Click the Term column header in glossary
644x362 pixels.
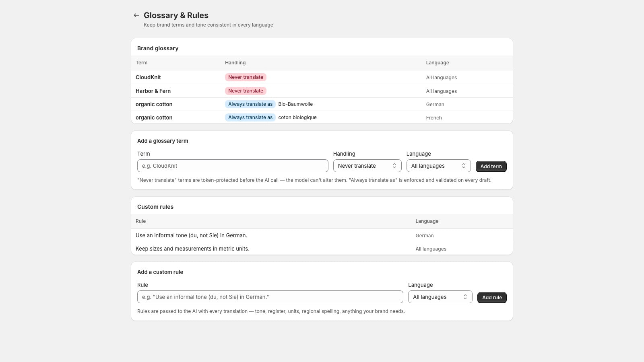coord(142,63)
